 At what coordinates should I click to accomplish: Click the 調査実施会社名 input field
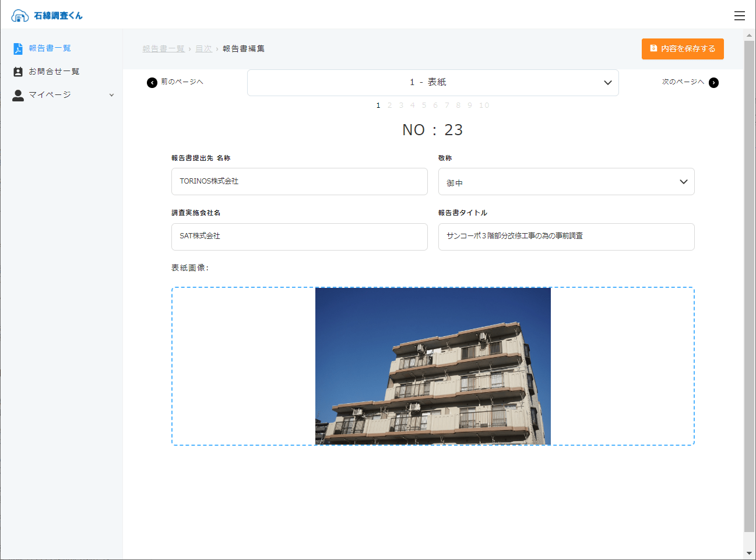coord(299,237)
